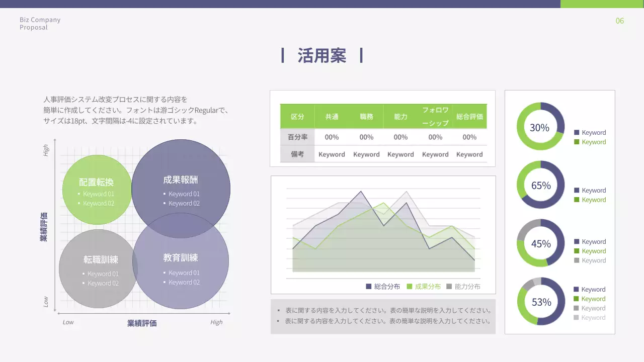Toggle the 能力分布 gray legend marker
644x362 pixels.
449,286
